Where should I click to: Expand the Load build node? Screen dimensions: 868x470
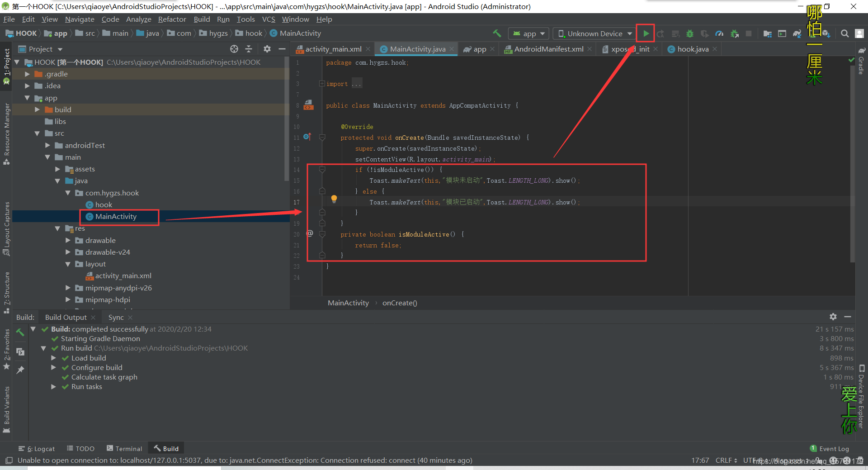click(x=53, y=358)
